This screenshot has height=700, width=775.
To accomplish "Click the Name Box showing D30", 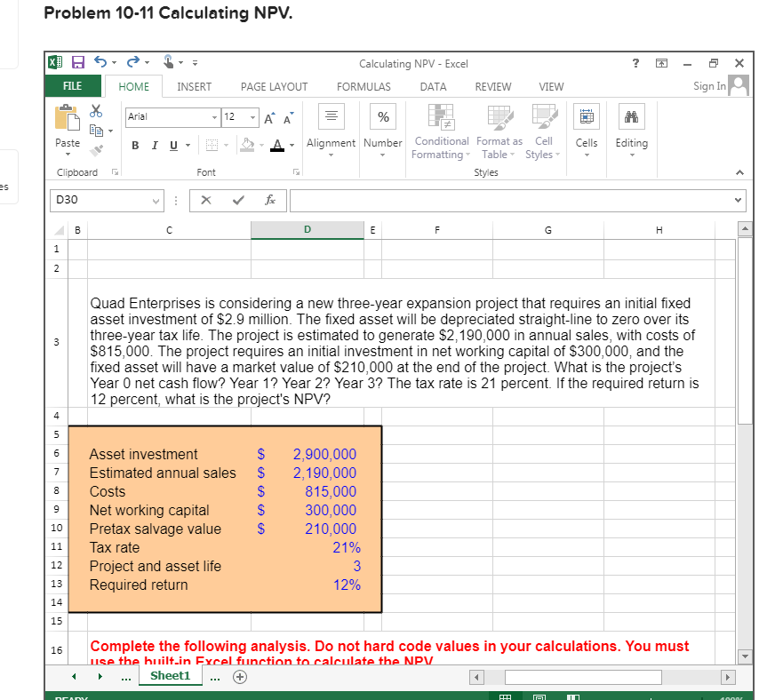I will pyautogui.click(x=98, y=201).
